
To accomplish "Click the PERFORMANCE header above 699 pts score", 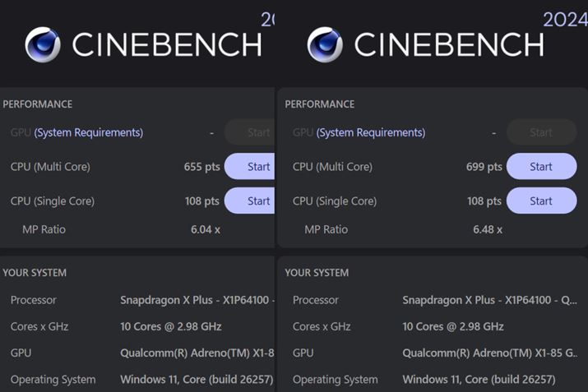I will point(320,104).
